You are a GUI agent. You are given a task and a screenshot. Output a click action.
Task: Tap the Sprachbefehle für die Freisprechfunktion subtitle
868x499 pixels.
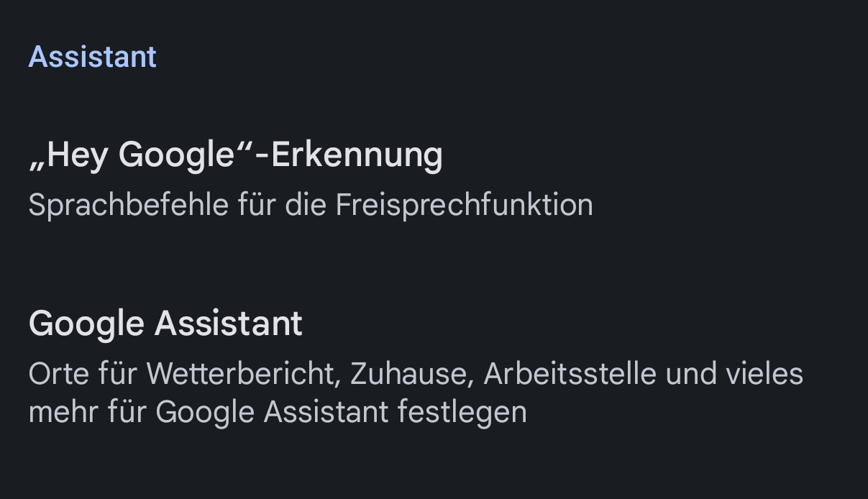click(x=310, y=206)
